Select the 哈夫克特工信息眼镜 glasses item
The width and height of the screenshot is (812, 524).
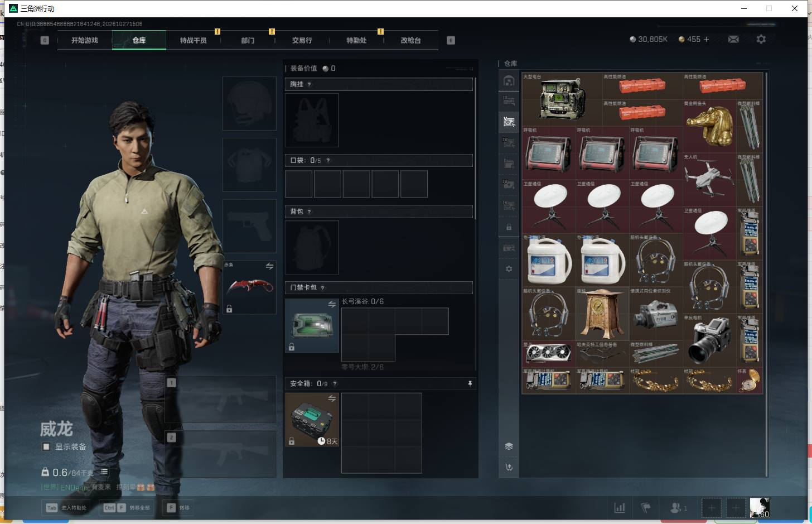pyautogui.click(x=602, y=353)
